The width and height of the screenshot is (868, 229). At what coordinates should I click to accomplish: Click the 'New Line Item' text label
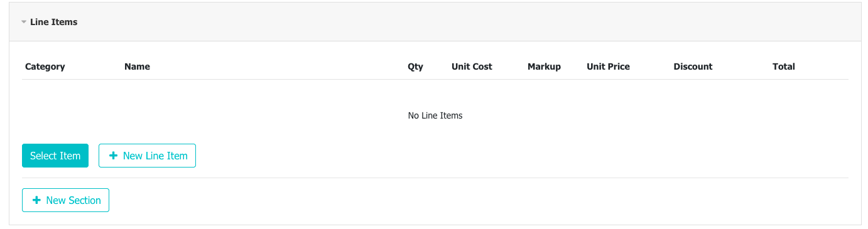point(155,156)
